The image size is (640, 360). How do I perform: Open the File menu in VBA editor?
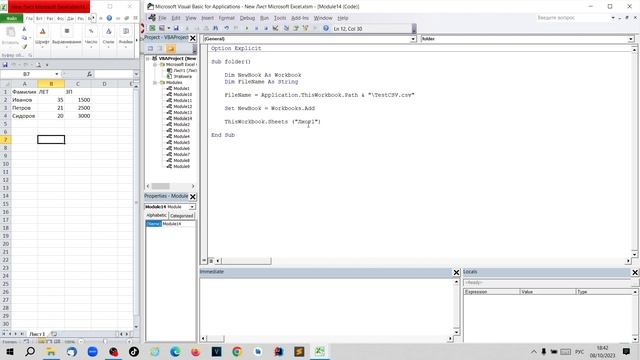pyautogui.click(x=162, y=18)
